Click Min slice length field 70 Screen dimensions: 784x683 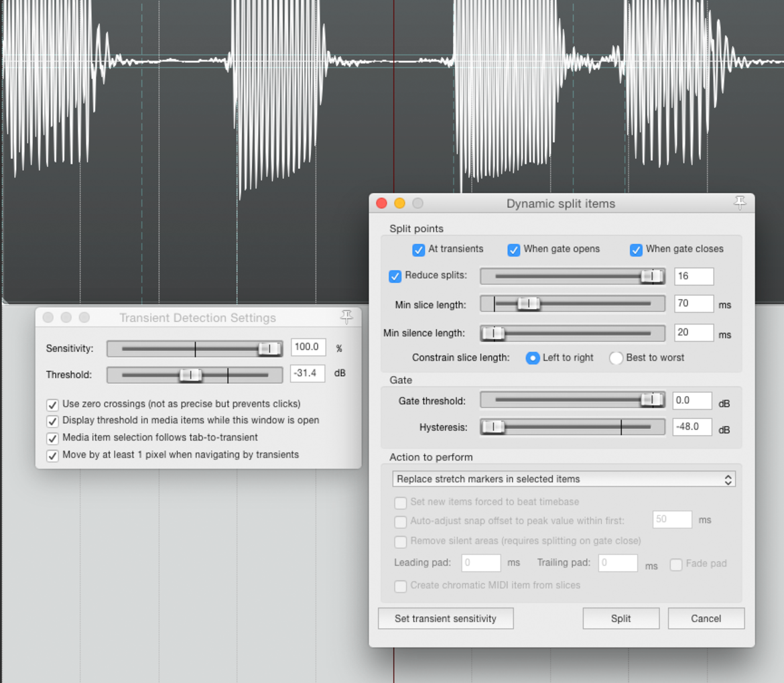click(694, 304)
